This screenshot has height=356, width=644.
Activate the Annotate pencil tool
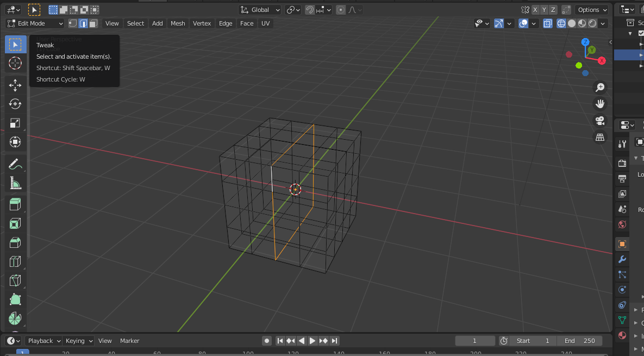click(15, 164)
